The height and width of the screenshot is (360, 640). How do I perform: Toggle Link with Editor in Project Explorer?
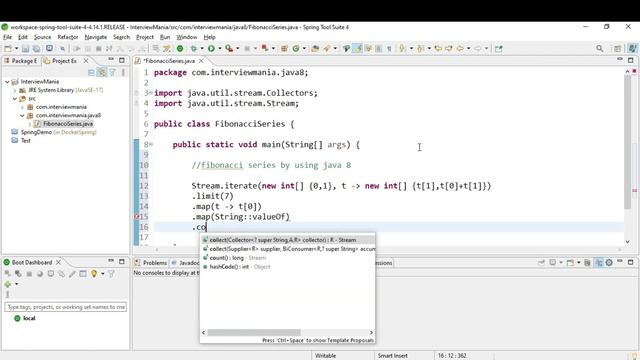pyautogui.click(x=102, y=73)
